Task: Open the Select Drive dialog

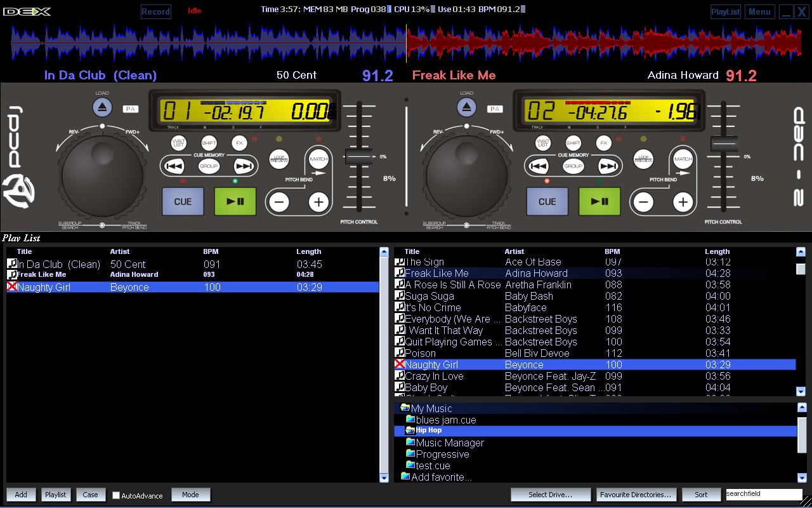Action: pyautogui.click(x=550, y=494)
